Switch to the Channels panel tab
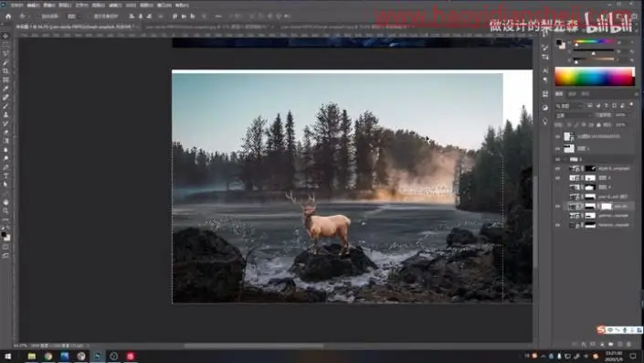The image size is (644, 363). click(572, 94)
